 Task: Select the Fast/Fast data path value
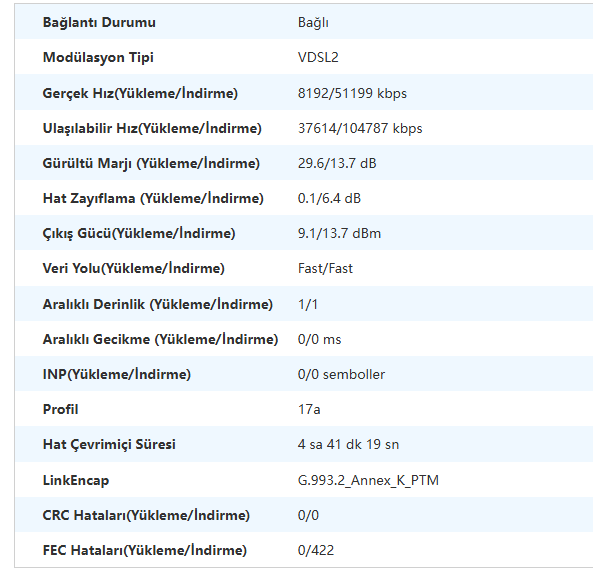[325, 269]
